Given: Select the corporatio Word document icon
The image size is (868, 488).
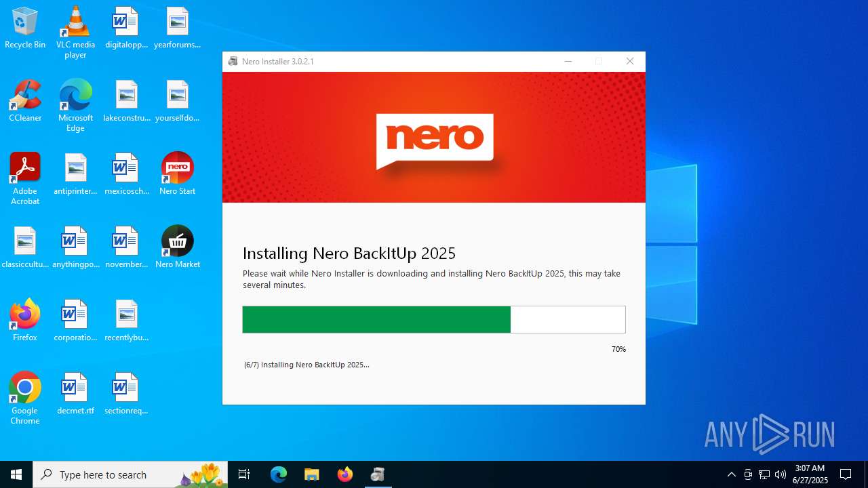Looking at the screenshot, I should [75, 321].
